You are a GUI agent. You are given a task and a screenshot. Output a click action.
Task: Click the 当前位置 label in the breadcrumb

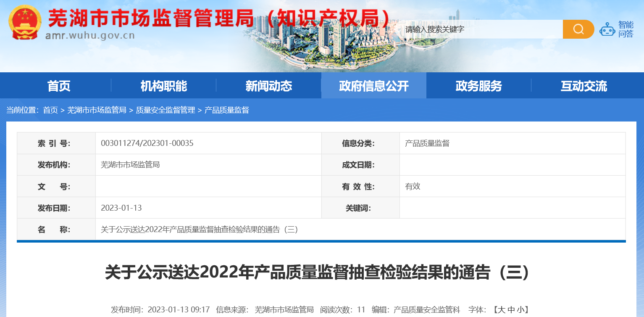point(23,110)
